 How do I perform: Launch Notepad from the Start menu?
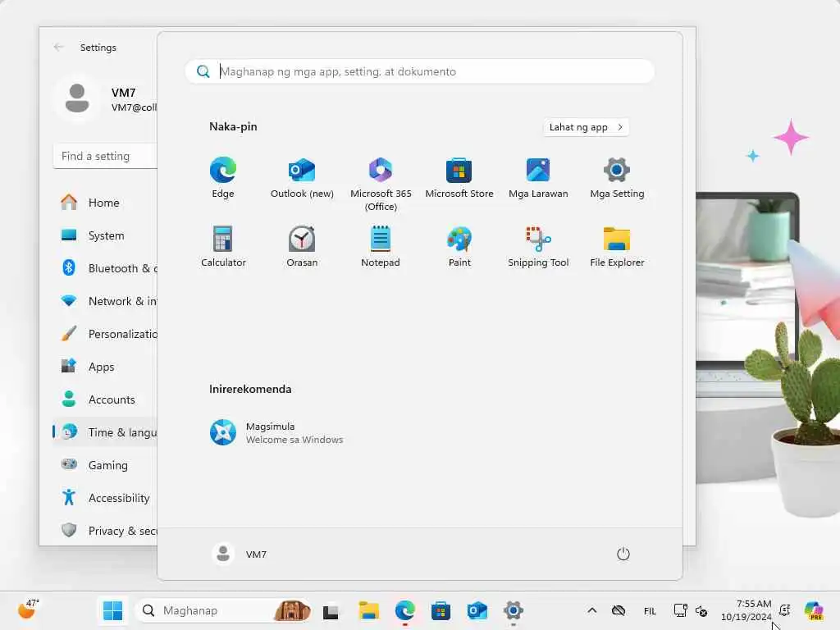click(381, 246)
